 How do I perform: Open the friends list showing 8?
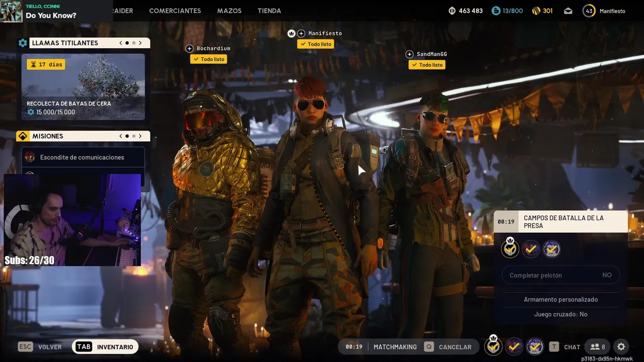[x=598, y=347]
